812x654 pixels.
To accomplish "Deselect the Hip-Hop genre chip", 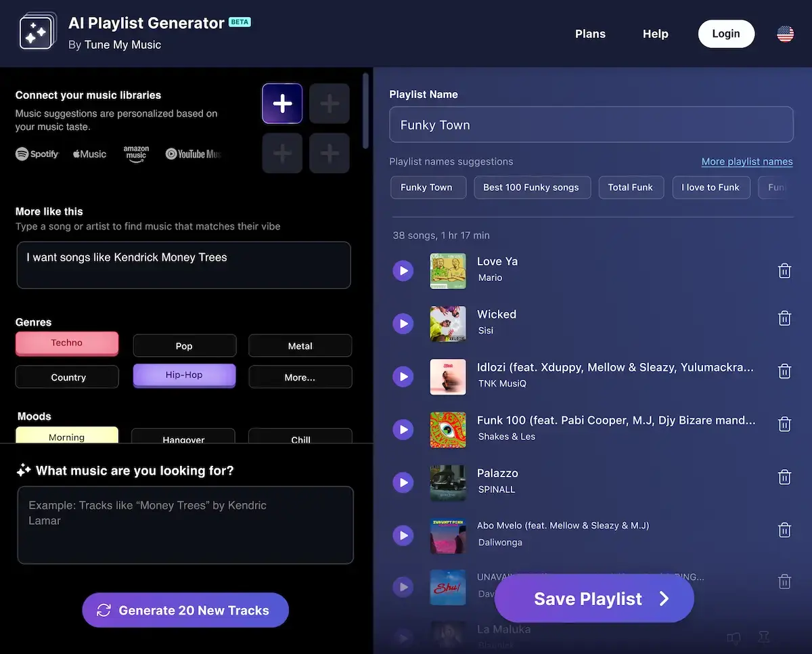I will [x=184, y=376].
